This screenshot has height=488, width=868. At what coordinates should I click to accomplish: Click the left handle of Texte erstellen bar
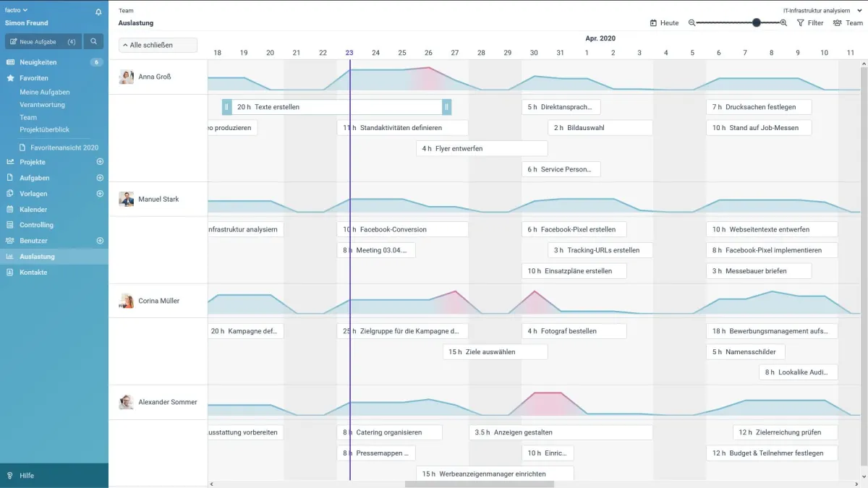click(x=226, y=107)
